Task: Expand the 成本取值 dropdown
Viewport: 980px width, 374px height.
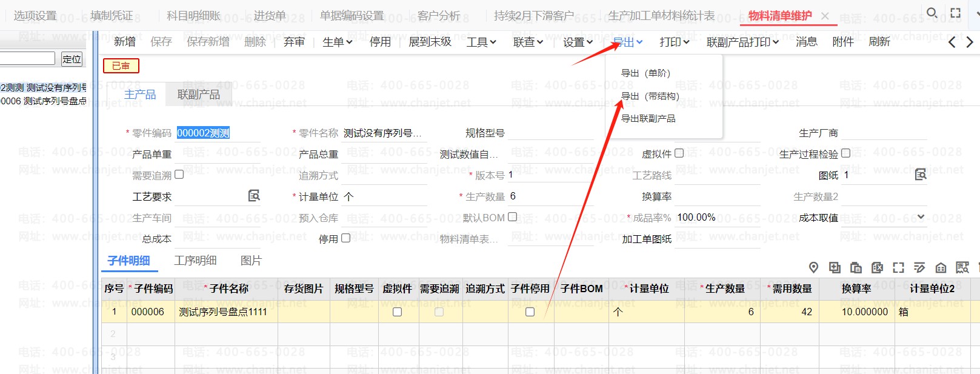Action: [921, 217]
